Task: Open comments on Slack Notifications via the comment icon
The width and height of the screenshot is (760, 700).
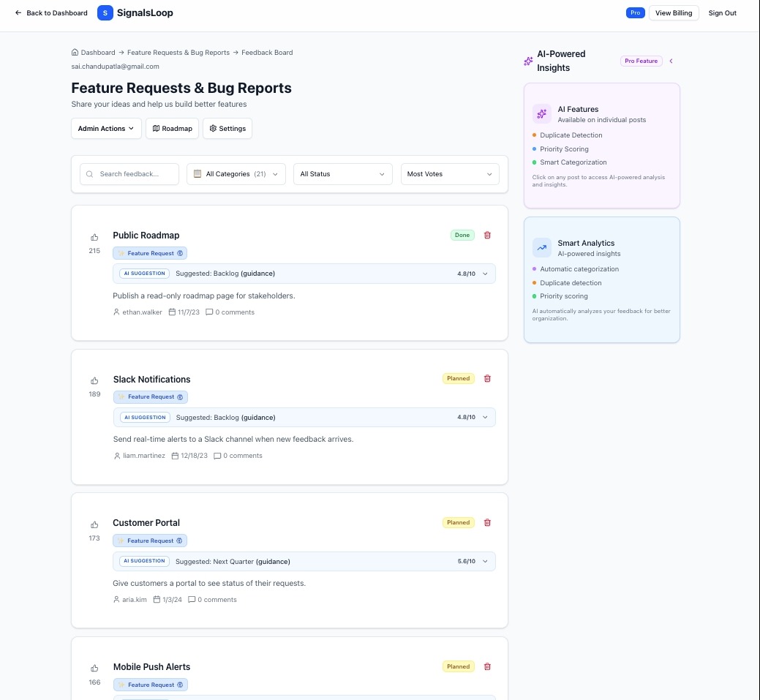Action: point(217,456)
